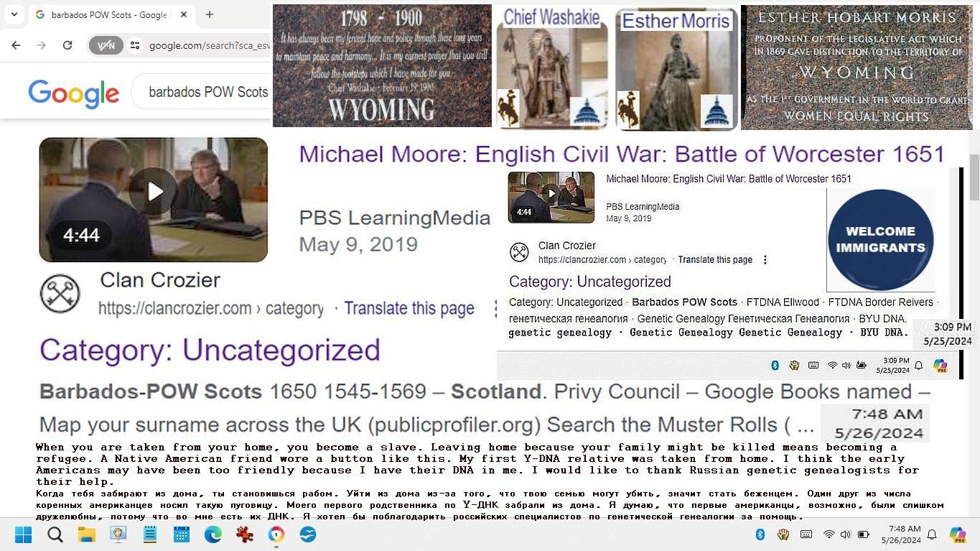Image resolution: width=980 pixels, height=551 pixels.
Task: Click the large 'PBS LearningMedia' source text
Action: tap(395, 218)
